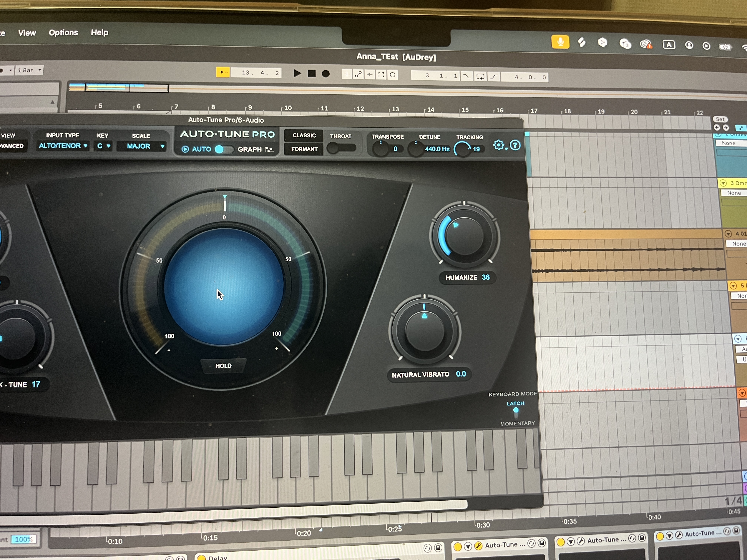Toggle the Throat switch
Viewport: 747px width, 560px height.
pos(341,148)
